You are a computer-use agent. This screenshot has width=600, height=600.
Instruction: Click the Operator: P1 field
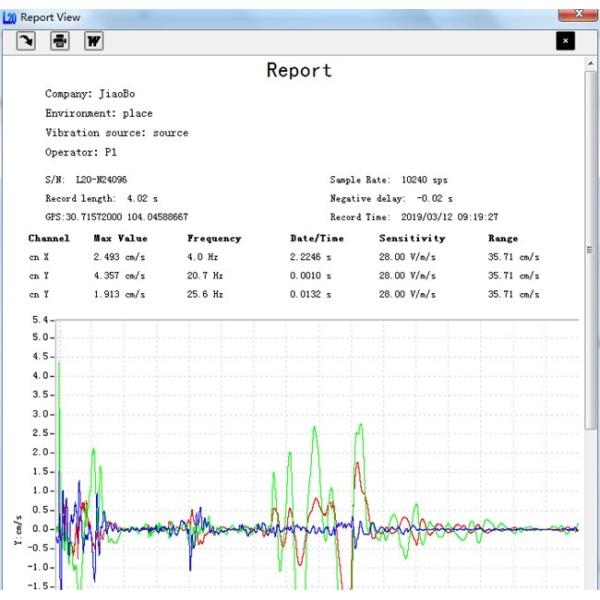pos(81,152)
